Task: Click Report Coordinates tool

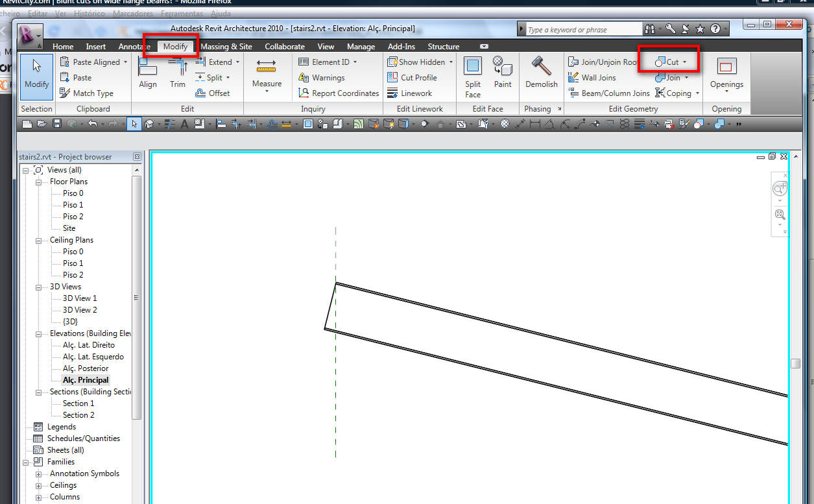Action: coord(339,93)
